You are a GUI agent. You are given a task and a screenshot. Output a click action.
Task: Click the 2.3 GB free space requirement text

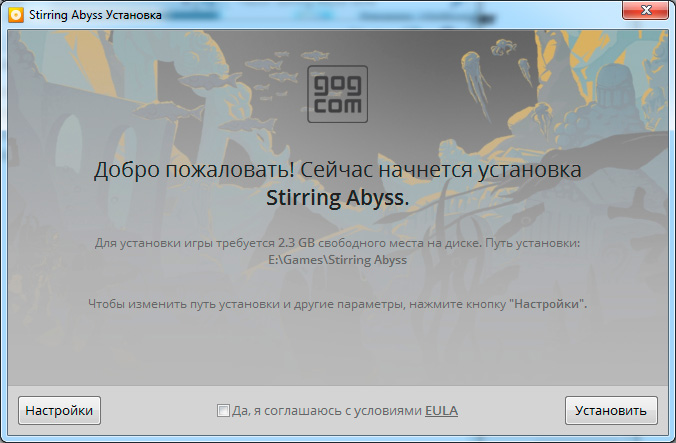pos(296,243)
